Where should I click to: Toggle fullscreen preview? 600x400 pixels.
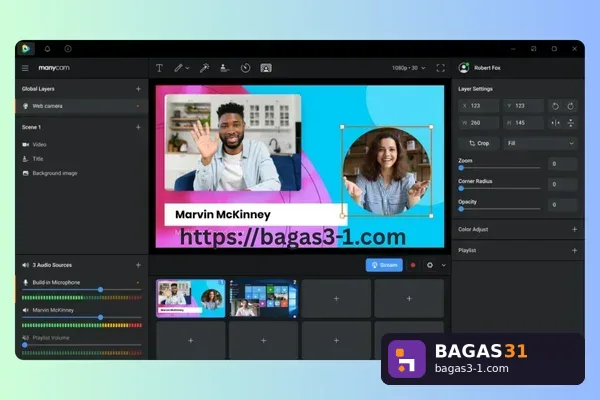click(x=440, y=68)
